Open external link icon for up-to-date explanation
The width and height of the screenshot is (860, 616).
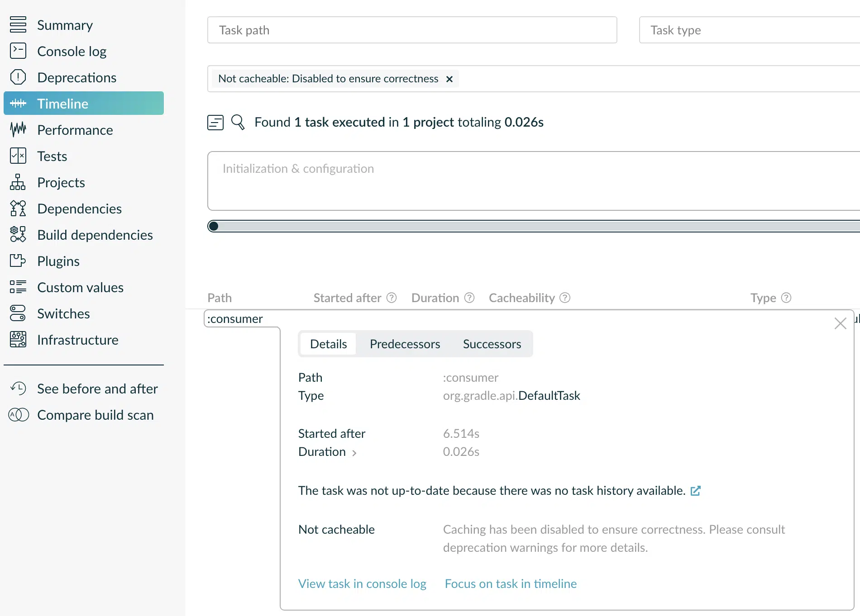696,491
